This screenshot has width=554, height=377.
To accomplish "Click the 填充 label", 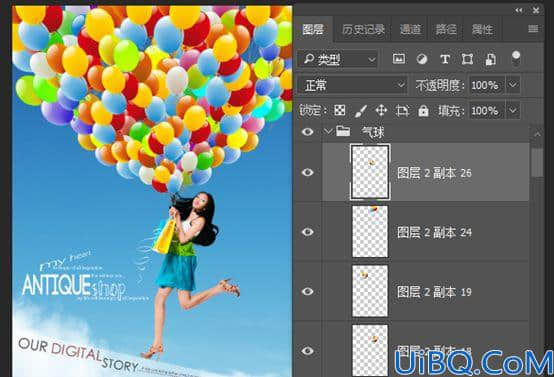I will tap(451, 111).
